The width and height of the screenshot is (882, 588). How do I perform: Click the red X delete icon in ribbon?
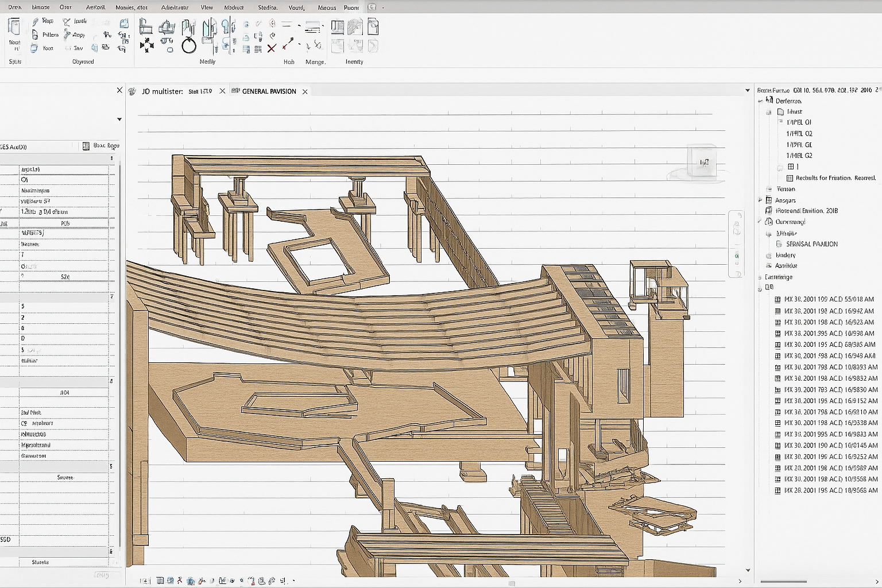point(272,48)
